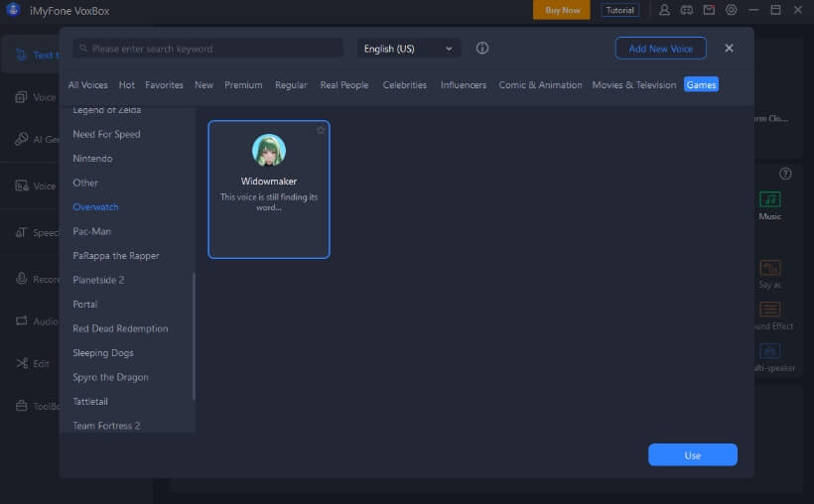Select Legend of Zelda in game list
814x504 pixels.
pyautogui.click(x=106, y=110)
